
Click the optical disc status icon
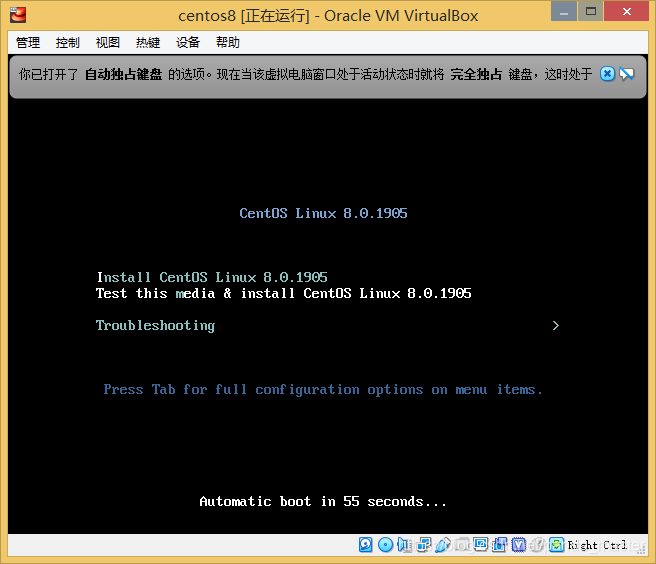point(385,545)
